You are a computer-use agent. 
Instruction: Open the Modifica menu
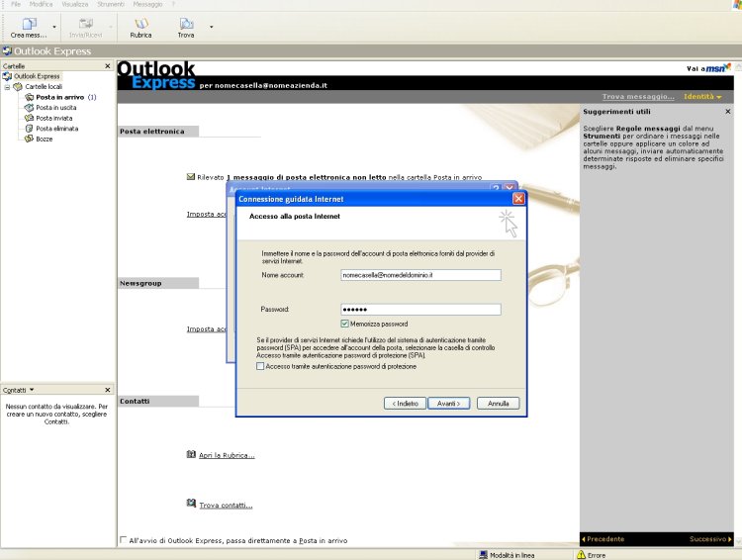tap(42, 4)
